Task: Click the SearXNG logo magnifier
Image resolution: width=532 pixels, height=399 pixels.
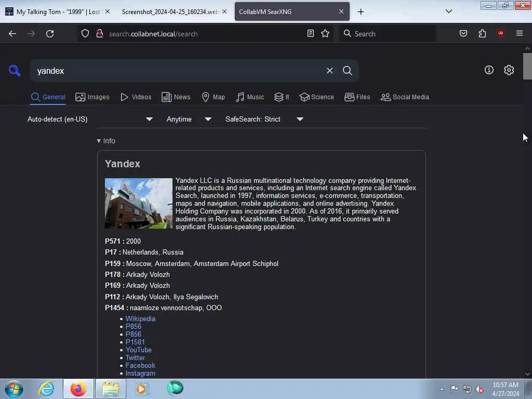Action: pos(15,71)
